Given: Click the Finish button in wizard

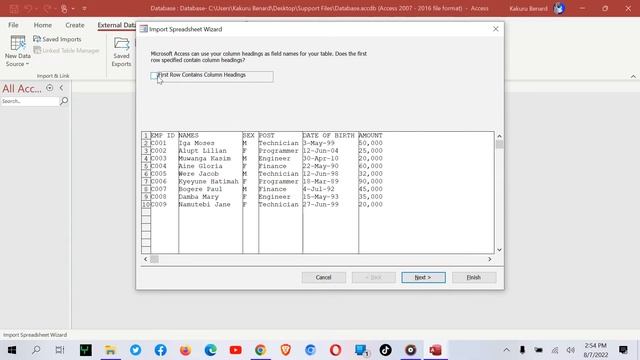Looking at the screenshot, I should coord(474,278).
